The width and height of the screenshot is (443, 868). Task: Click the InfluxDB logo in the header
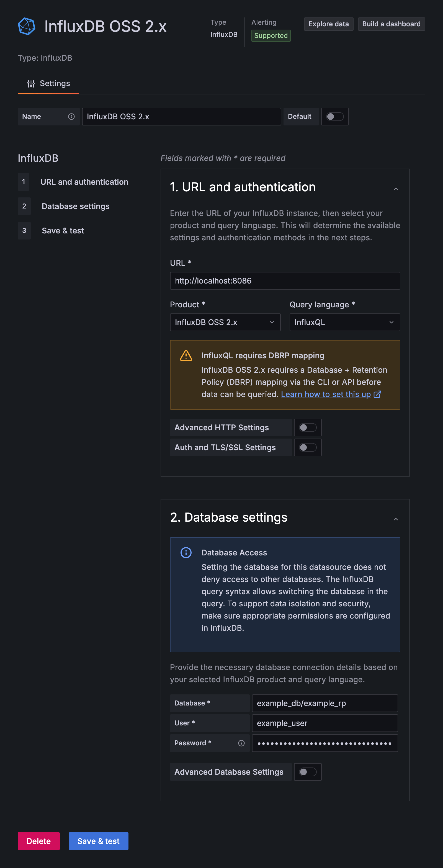point(27,26)
